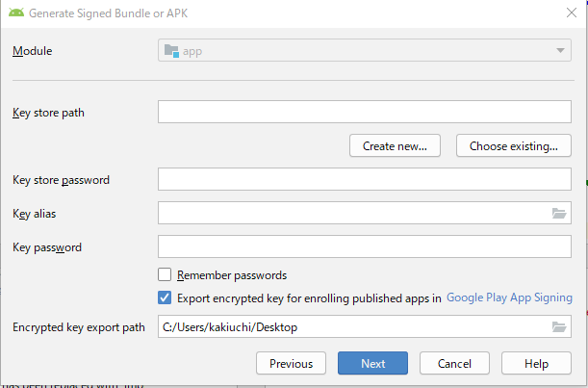Proceed with the Next button
The image size is (588, 388).
point(372,364)
